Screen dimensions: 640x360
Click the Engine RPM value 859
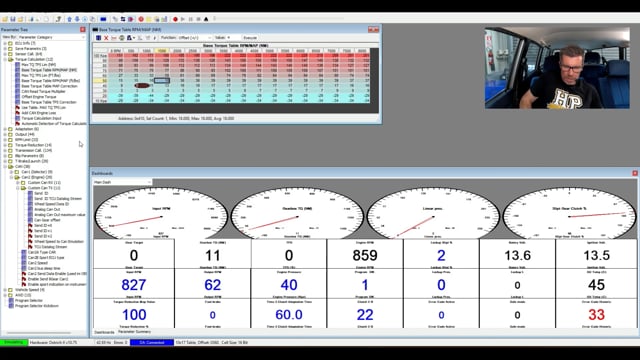tap(365, 256)
